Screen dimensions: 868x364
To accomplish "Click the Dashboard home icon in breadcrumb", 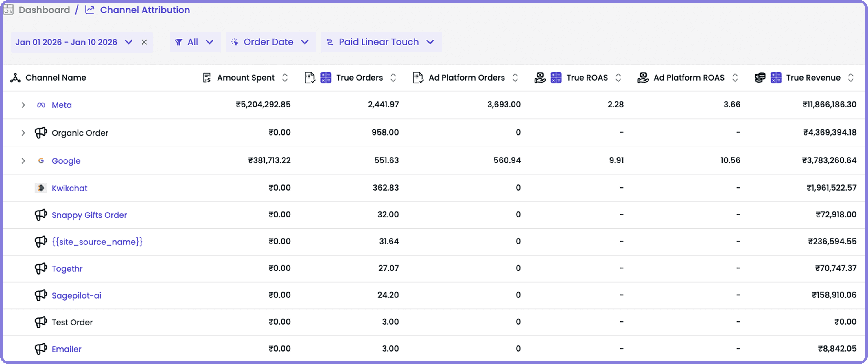I will tap(8, 10).
